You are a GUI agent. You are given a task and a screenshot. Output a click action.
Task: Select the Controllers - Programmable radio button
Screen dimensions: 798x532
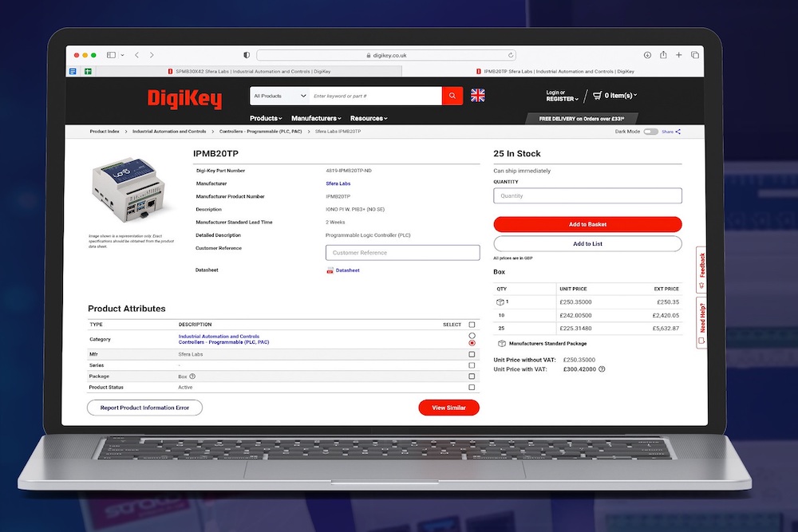tap(472, 343)
